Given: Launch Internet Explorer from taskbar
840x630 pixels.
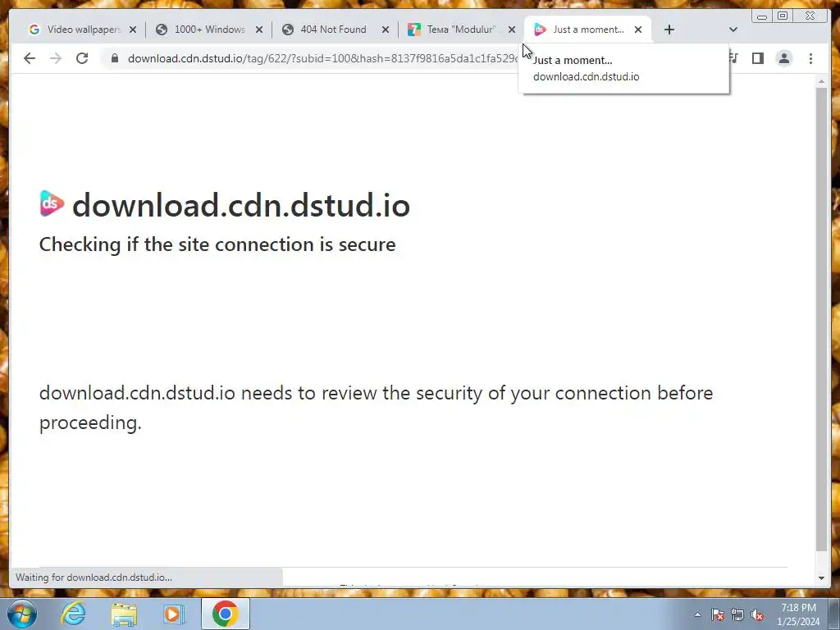Looking at the screenshot, I should pyautogui.click(x=73, y=614).
